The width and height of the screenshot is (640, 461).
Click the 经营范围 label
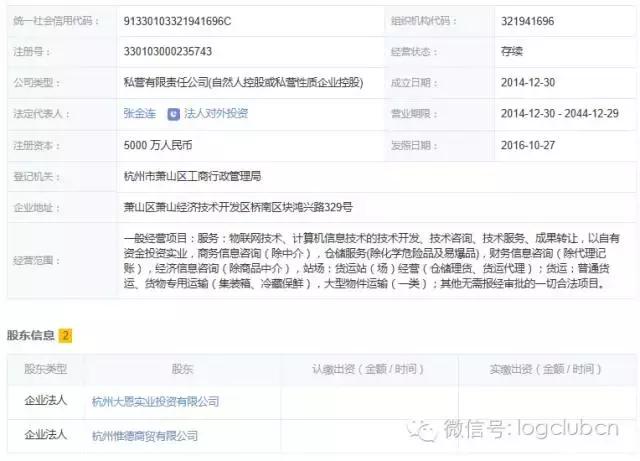coord(36,261)
